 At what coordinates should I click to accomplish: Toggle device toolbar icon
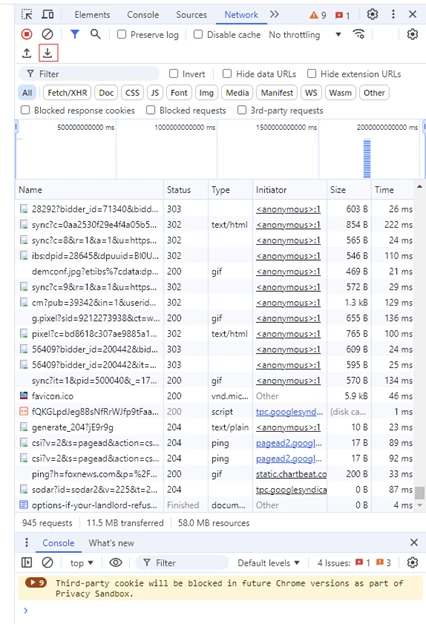48,15
